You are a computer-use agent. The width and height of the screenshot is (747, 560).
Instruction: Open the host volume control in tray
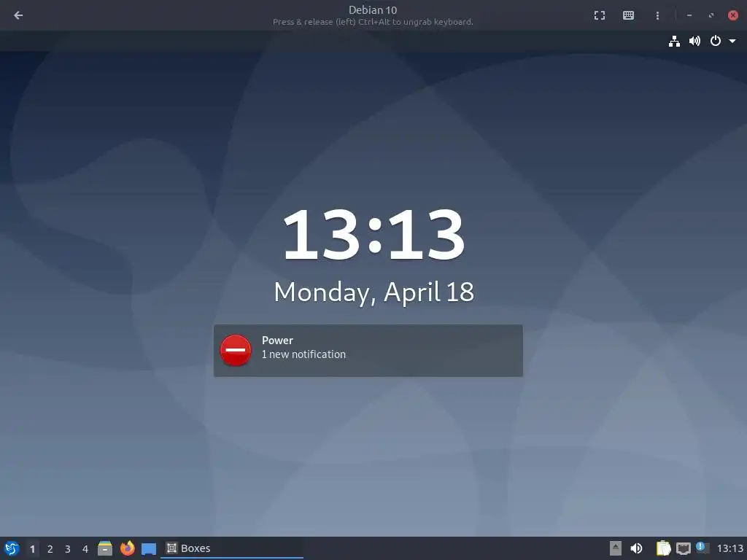tap(636, 548)
